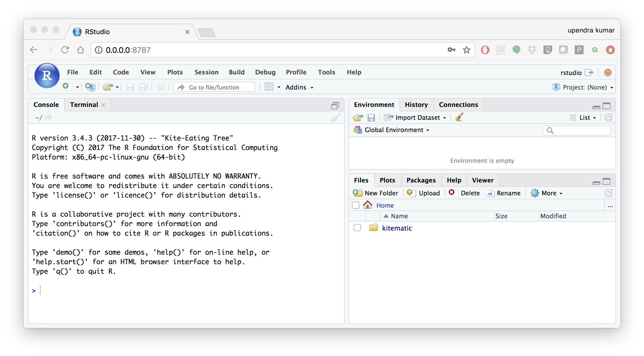Click the console pane restore window icon
644x356 pixels.
[335, 106]
